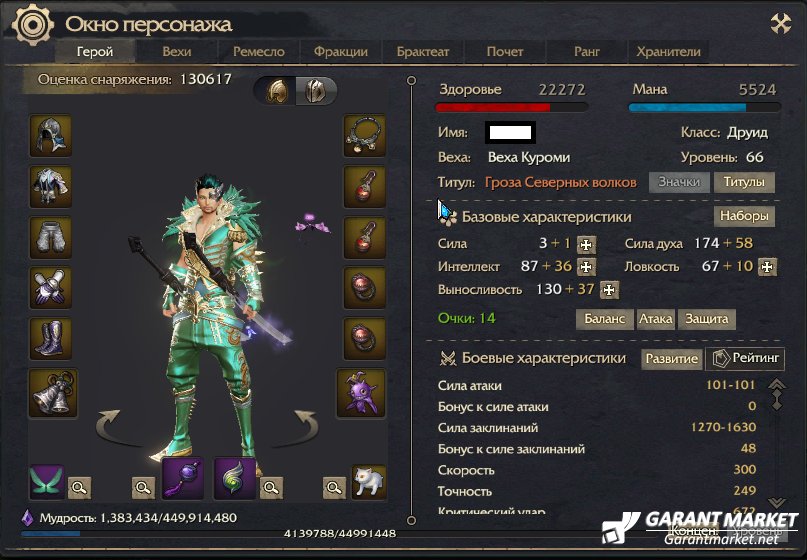Click the Титулы button

tap(744, 182)
